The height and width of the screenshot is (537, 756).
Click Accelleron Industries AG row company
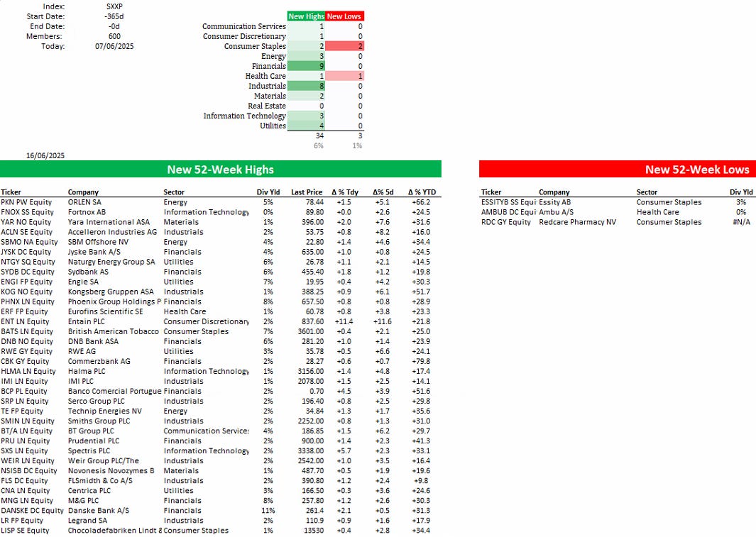pos(112,232)
